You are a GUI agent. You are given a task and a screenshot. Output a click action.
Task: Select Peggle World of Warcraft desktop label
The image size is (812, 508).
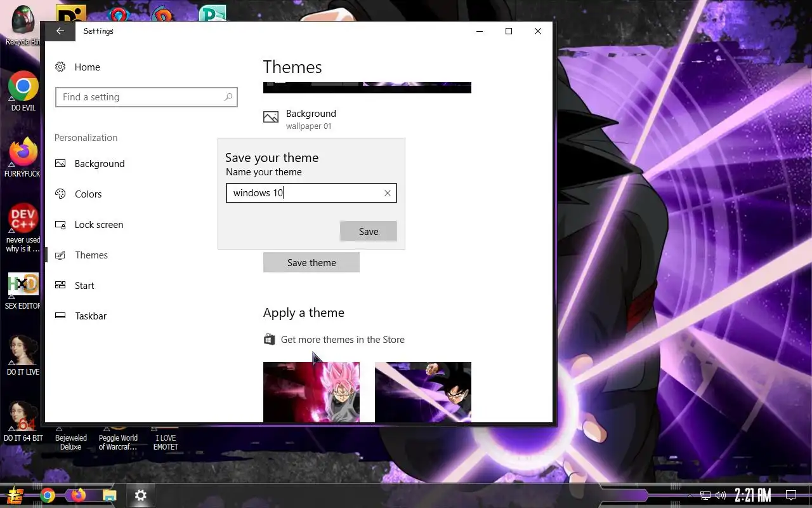pos(118,443)
